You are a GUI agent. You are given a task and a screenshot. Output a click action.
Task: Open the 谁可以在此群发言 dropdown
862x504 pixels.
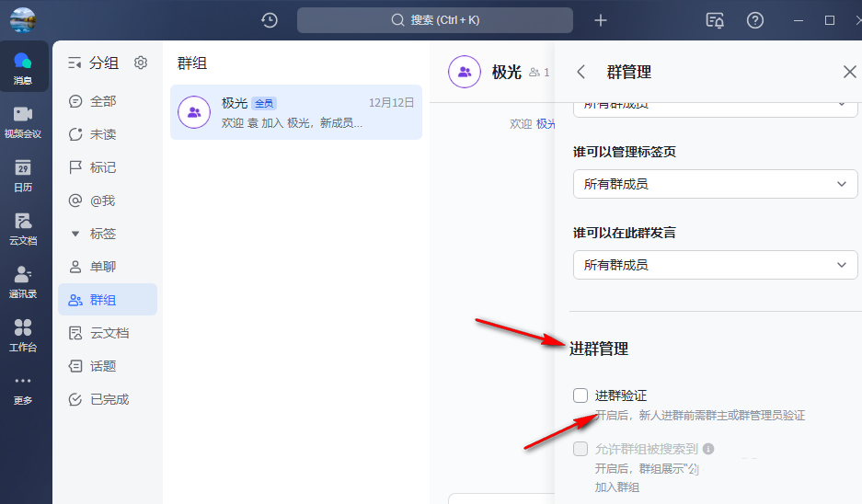(715, 265)
